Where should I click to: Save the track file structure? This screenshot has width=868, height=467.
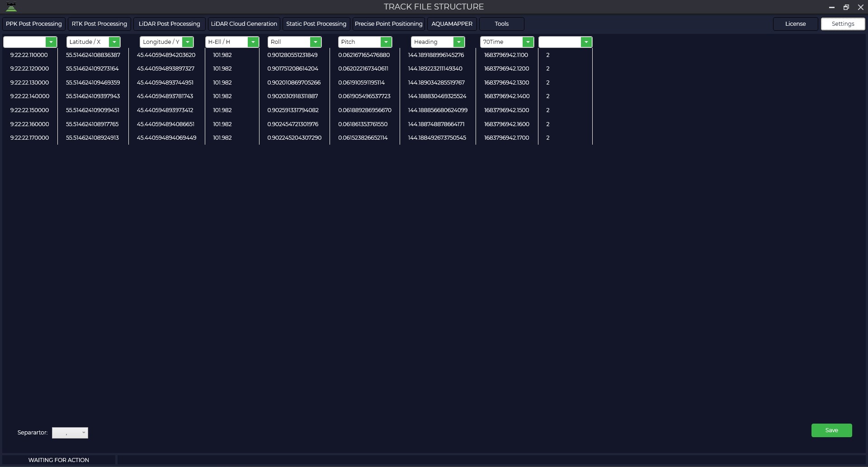click(x=832, y=430)
